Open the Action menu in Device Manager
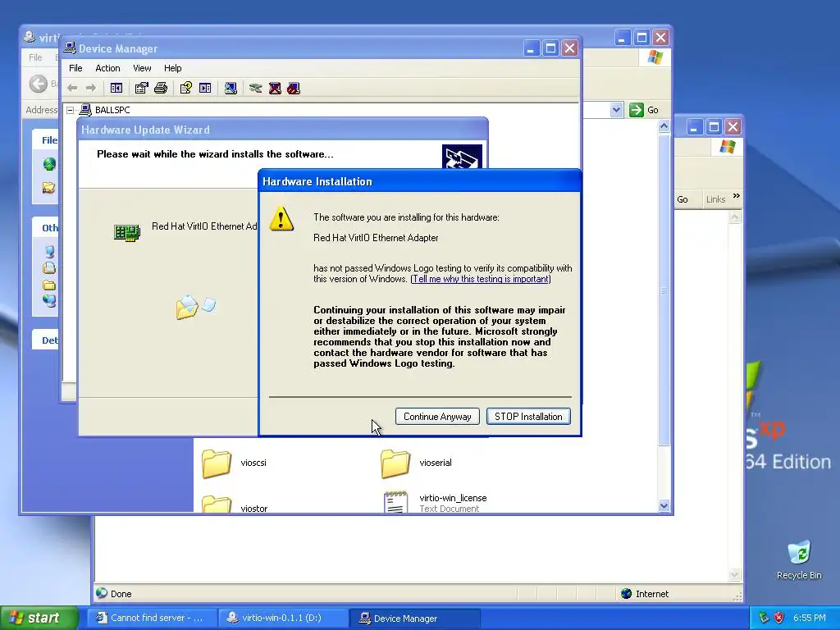The width and height of the screenshot is (840, 630). click(107, 68)
